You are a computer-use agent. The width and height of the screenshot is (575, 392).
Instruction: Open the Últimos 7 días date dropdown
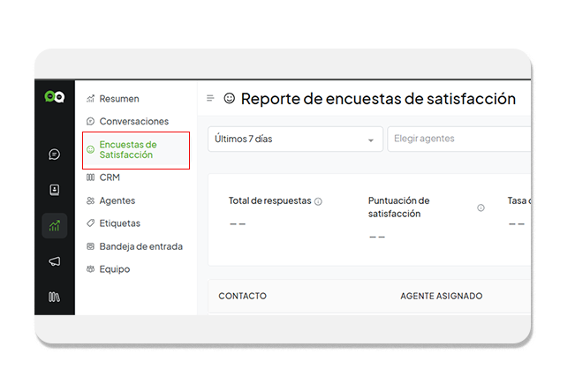click(296, 139)
